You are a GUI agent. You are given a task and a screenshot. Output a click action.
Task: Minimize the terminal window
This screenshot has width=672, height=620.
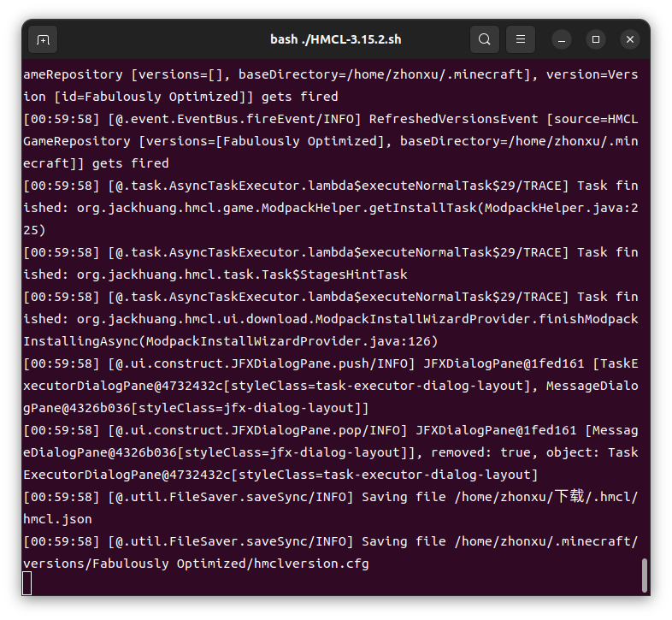click(562, 40)
